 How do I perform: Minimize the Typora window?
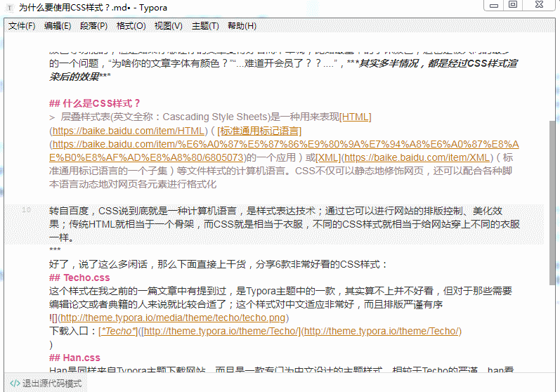pos(495,5)
